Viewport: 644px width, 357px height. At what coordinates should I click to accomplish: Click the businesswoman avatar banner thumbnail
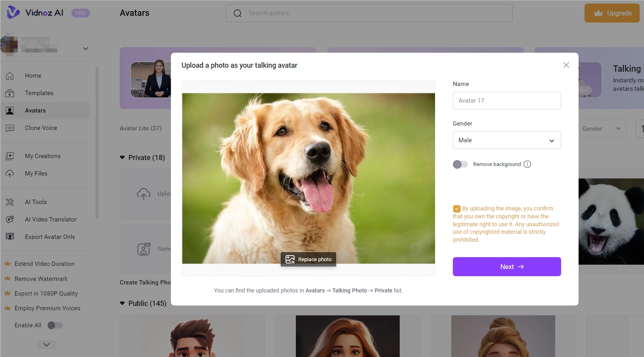pyautogui.click(x=151, y=79)
